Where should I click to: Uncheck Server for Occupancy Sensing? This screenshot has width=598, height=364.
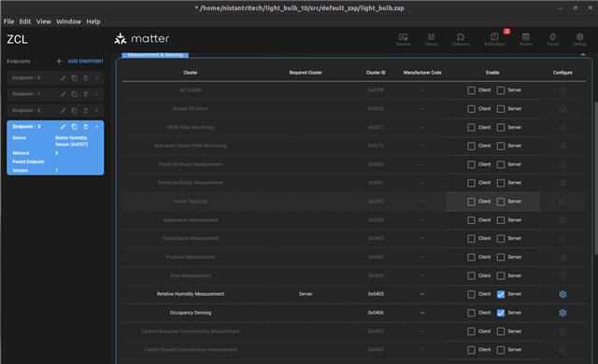pyautogui.click(x=501, y=313)
